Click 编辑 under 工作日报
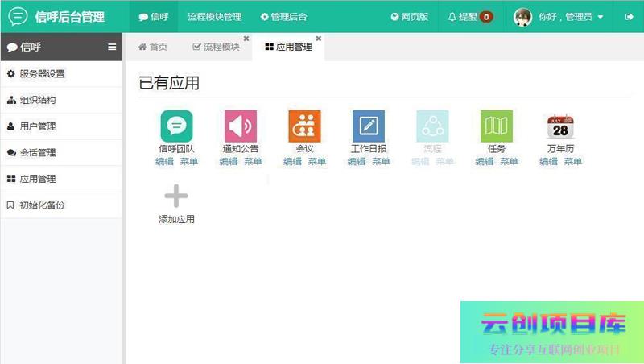 pos(357,161)
